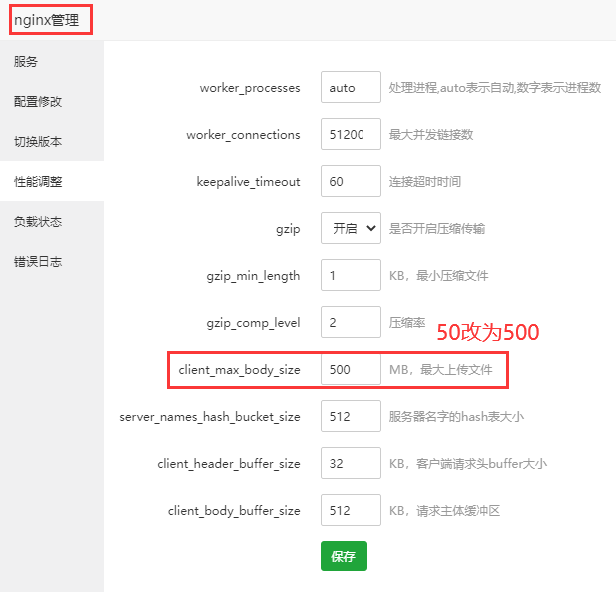Select the 性能调整 sidebar tab
Viewport: 616px width, 592px height.
(52, 181)
